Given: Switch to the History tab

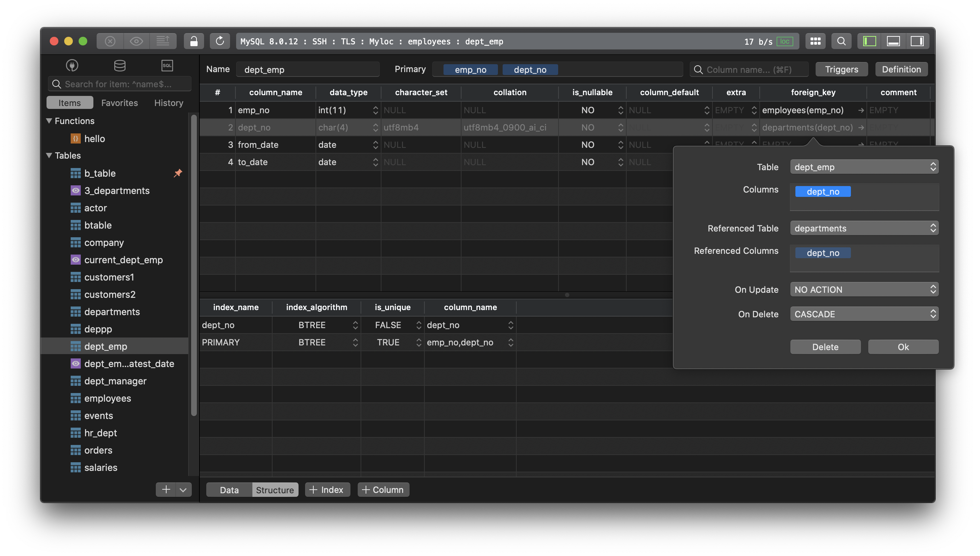Looking at the screenshot, I should pos(168,102).
